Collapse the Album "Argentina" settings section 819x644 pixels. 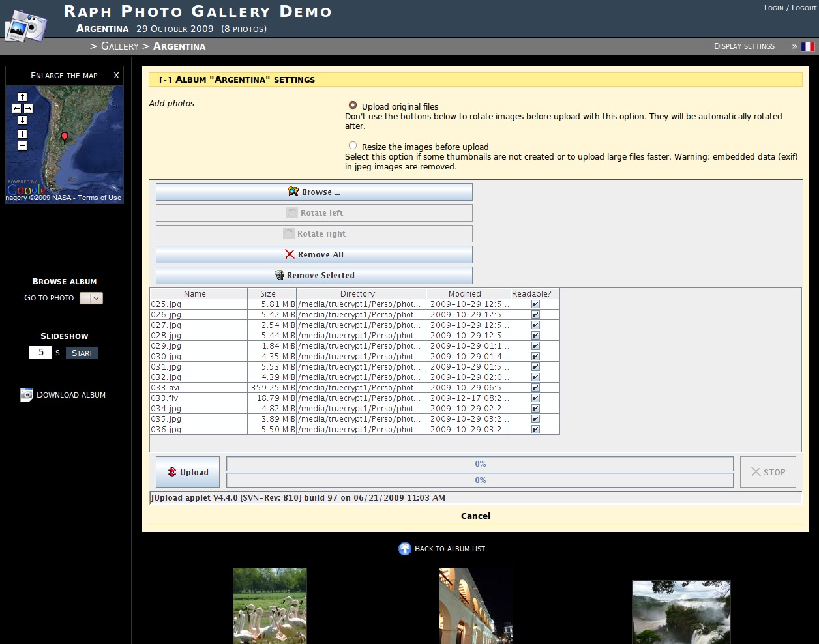[166, 80]
